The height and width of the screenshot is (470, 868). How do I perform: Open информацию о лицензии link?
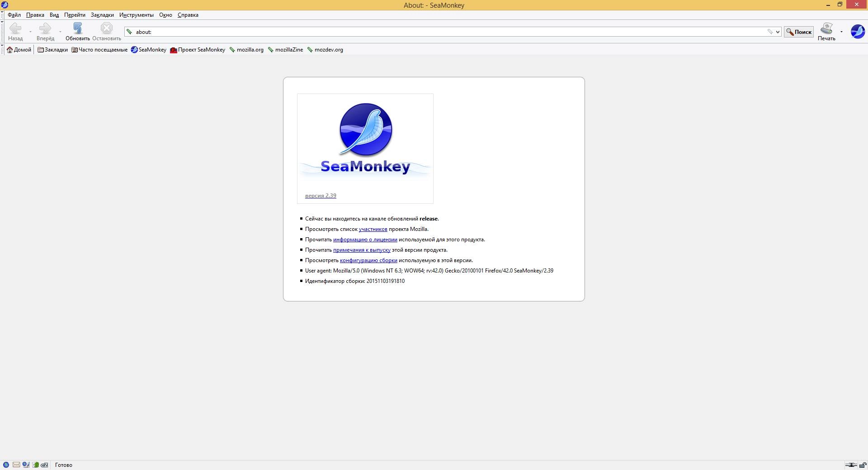365,240
